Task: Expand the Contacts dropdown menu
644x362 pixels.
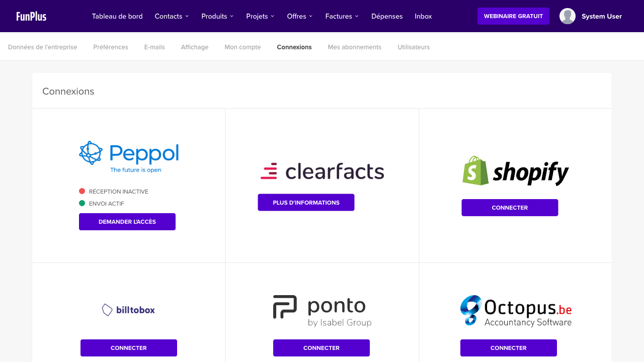Action: tap(172, 16)
